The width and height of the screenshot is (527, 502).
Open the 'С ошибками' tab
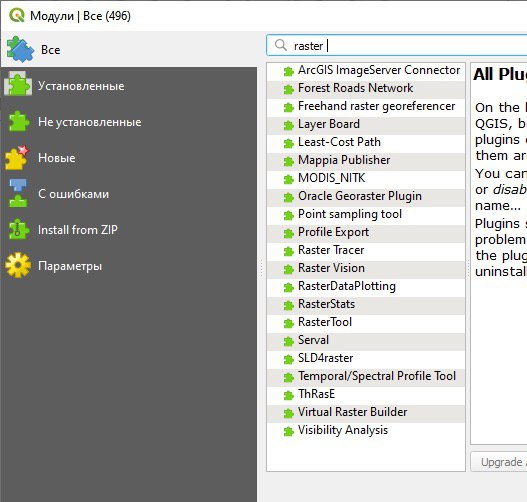point(129,194)
